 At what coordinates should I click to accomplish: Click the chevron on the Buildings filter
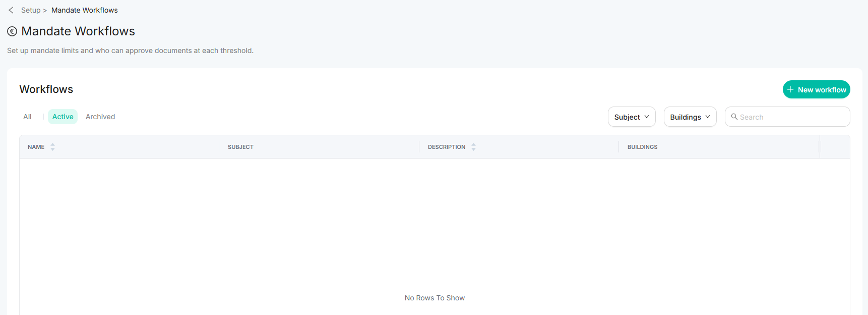708,117
